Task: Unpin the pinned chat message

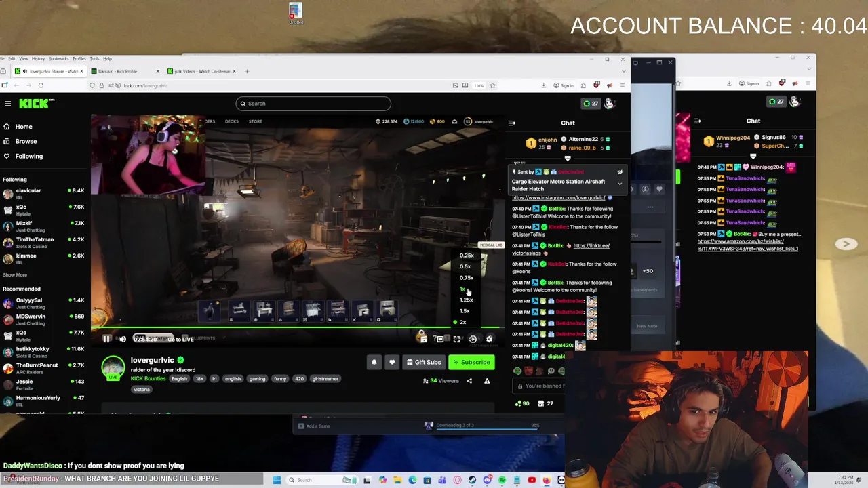Action: coord(619,172)
